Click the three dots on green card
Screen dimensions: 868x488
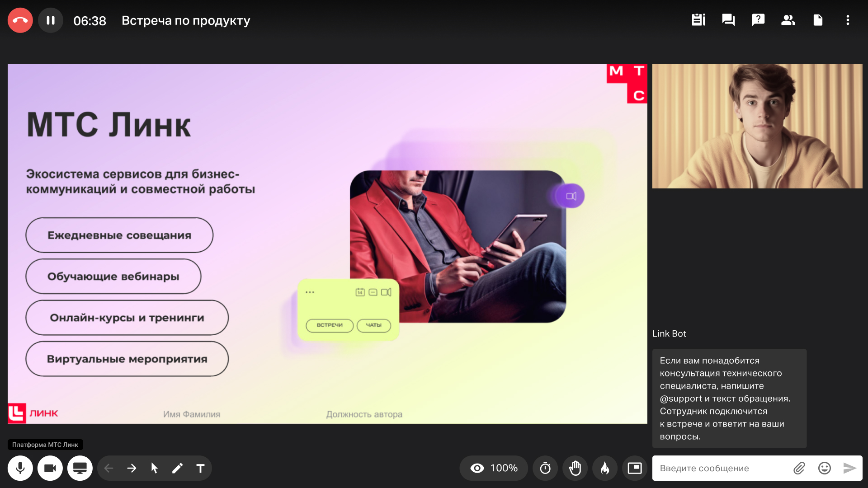pyautogui.click(x=310, y=292)
